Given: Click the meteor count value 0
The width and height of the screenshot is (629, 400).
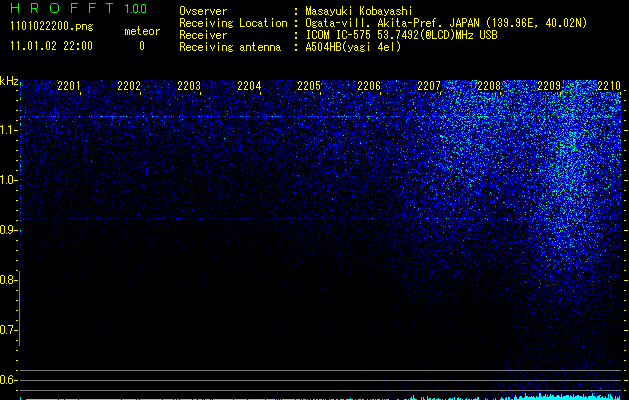Looking at the screenshot, I should click(142, 46).
